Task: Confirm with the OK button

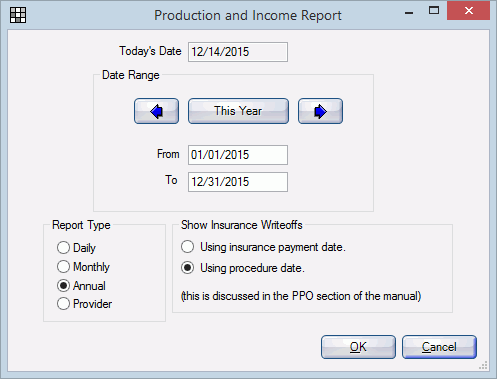Action: pyautogui.click(x=358, y=347)
